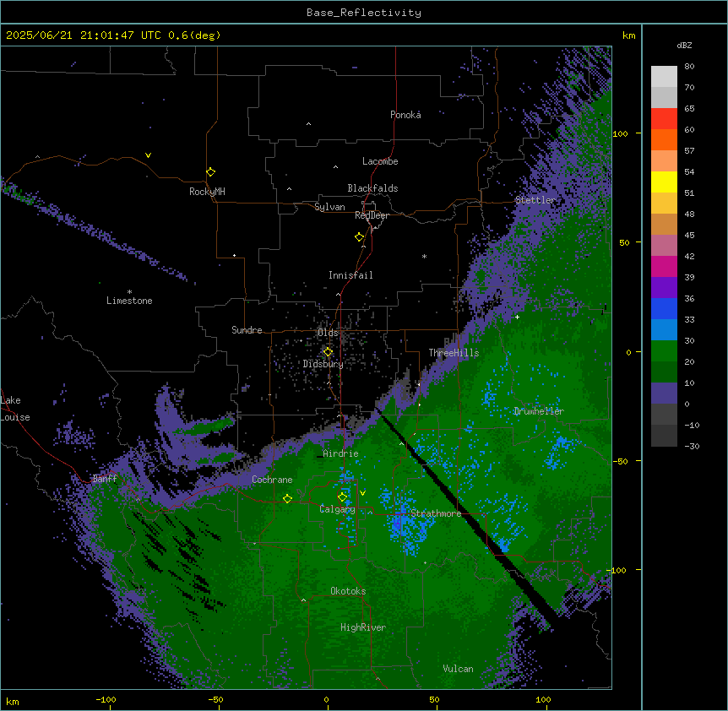Click the yellow V marker northwest of RockyMH
Viewport: 728px width, 711px height.
point(148,155)
